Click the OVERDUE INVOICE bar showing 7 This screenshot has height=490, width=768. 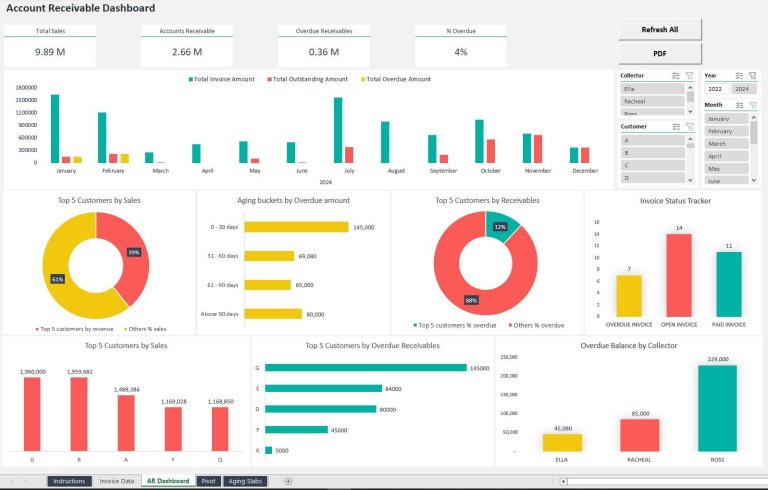(x=629, y=296)
